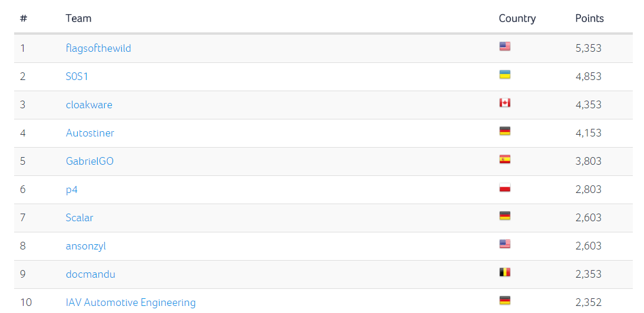
Task: Click the Poland flag in p4 row
Action: (504, 188)
